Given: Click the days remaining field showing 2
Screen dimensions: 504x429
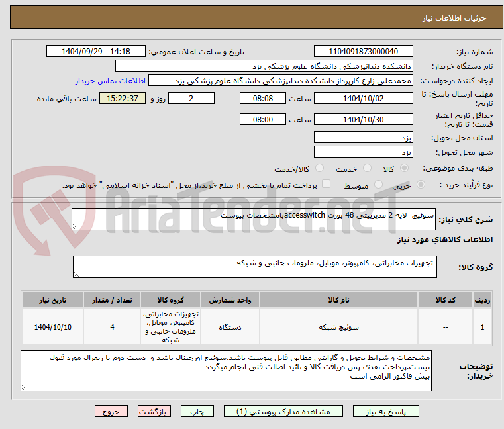Looking at the screenshot, I should [x=191, y=99].
